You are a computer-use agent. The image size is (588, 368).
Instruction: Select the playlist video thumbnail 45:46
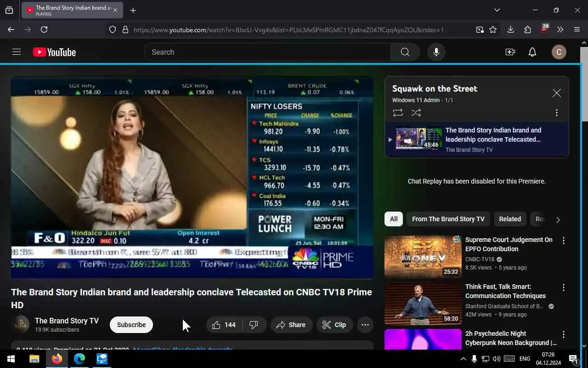pyautogui.click(x=419, y=139)
